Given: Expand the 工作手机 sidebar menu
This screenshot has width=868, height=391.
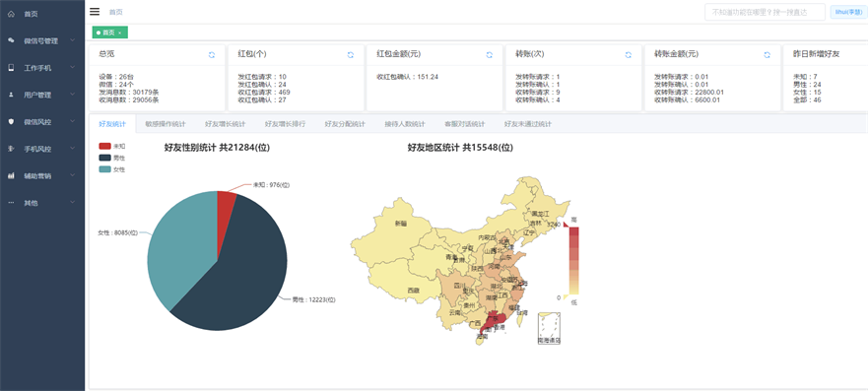Looking at the screenshot, I should (x=42, y=68).
